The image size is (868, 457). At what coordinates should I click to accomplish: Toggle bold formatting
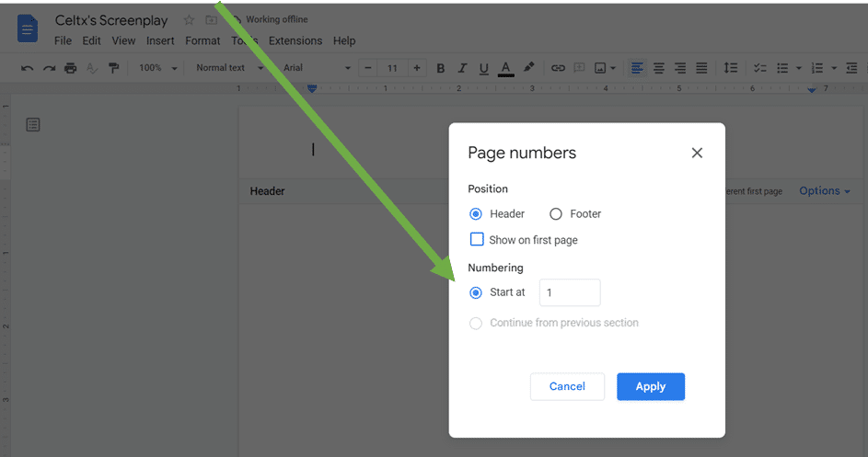coord(441,68)
